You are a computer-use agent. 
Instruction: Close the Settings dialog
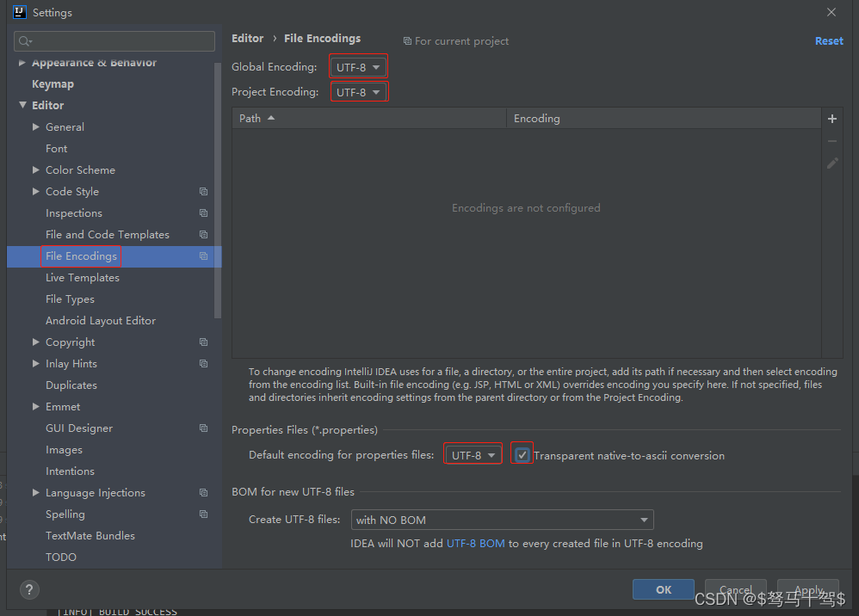pyautogui.click(x=831, y=12)
